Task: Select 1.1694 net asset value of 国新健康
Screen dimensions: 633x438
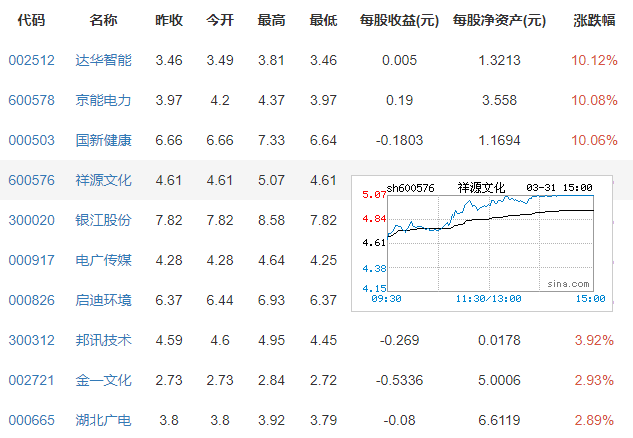Action: coord(499,140)
